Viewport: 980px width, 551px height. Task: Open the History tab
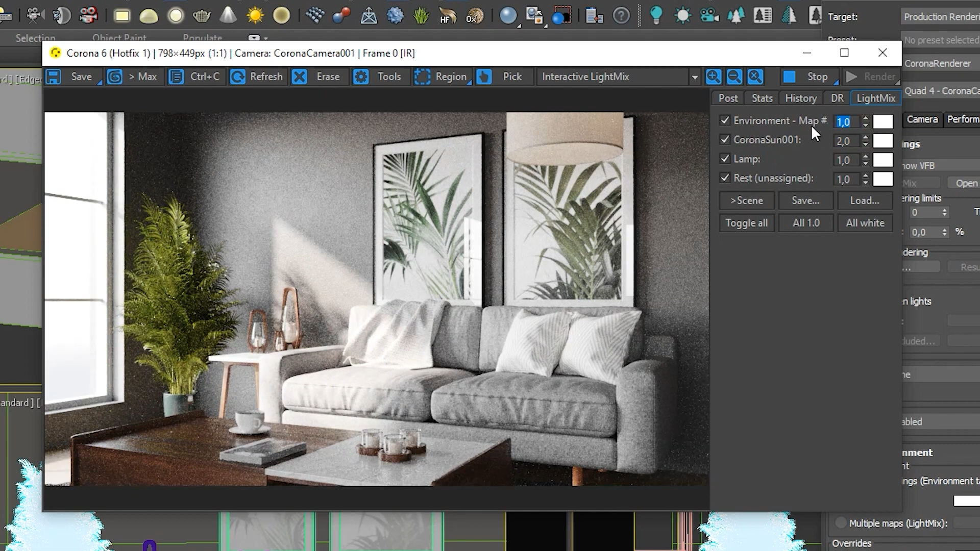[x=801, y=98]
